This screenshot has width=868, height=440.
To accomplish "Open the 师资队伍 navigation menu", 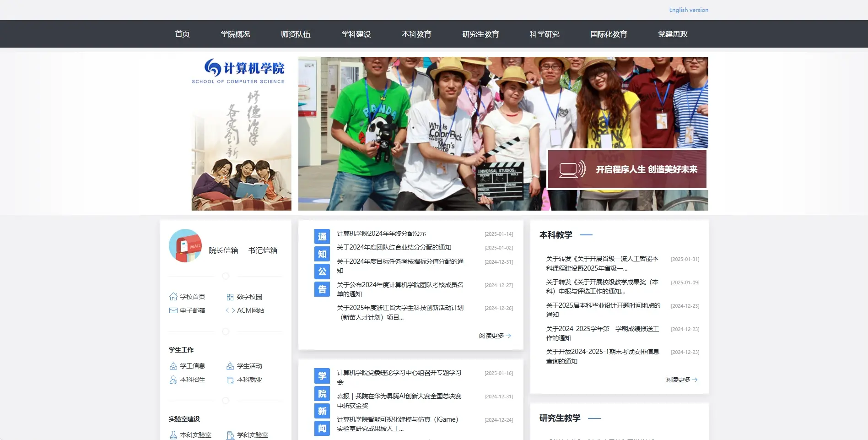I will (295, 33).
